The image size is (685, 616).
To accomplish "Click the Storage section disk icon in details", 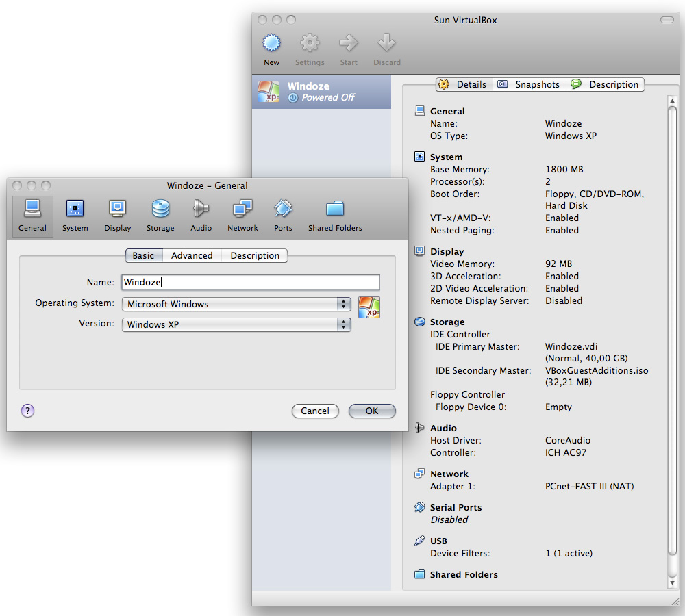I will (x=419, y=322).
